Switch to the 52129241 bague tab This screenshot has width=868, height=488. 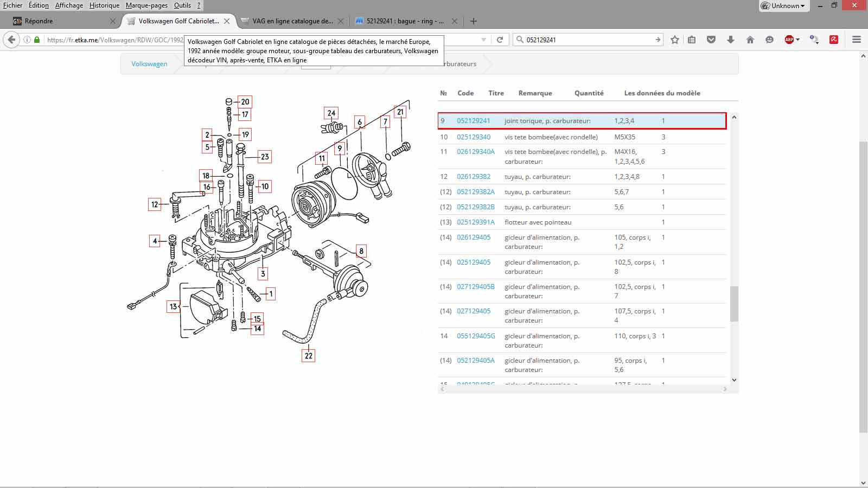coord(406,21)
